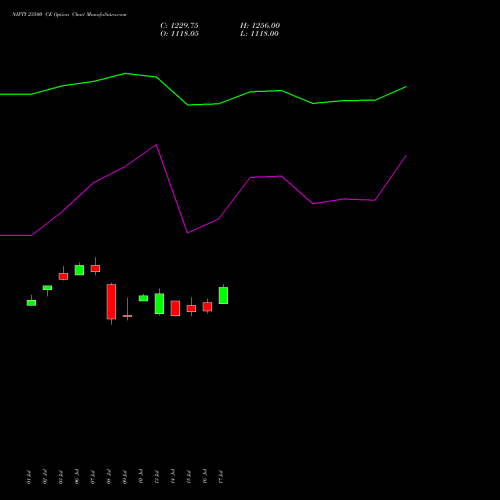The width and height of the screenshot is (500, 500).
Task: Select the '08 Jul' date axis label
Action: 109,477
